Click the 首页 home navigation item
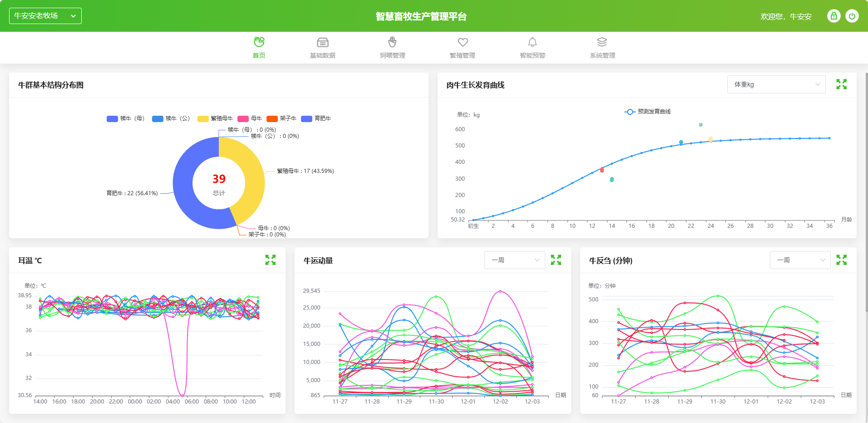Image resolution: width=868 pixels, height=423 pixels. pos(259,48)
